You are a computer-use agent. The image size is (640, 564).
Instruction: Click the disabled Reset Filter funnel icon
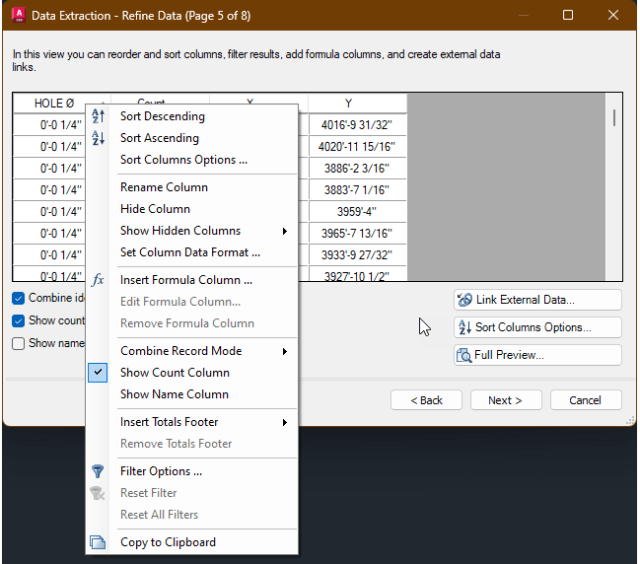click(x=98, y=493)
